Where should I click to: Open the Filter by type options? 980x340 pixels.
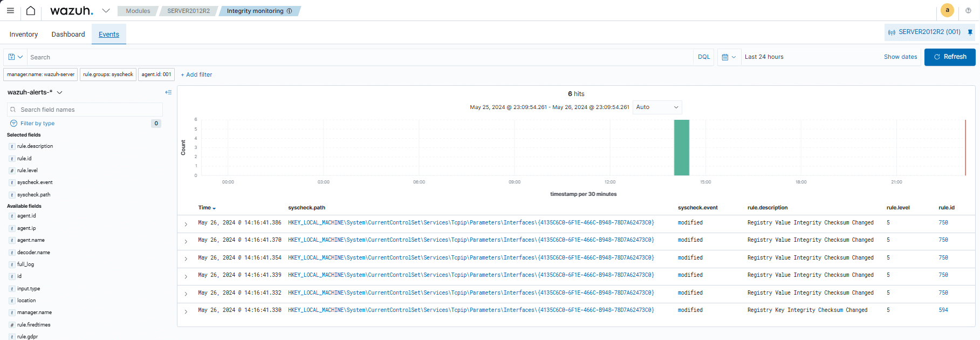pos(37,124)
